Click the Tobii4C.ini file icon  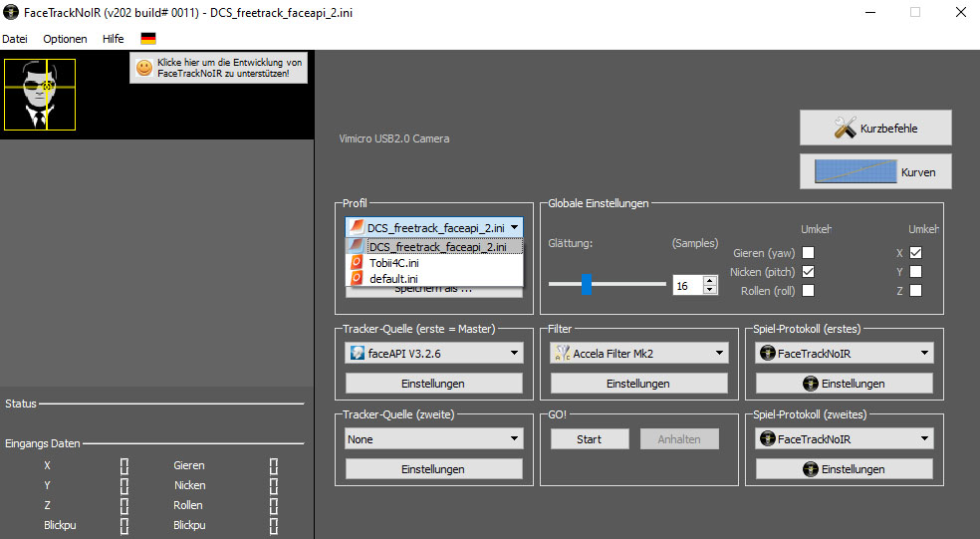click(x=357, y=263)
